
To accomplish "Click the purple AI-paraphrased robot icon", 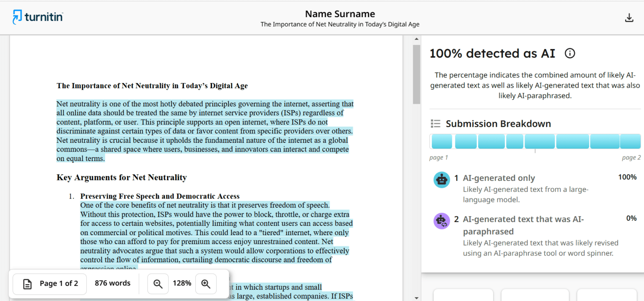I will click(441, 221).
